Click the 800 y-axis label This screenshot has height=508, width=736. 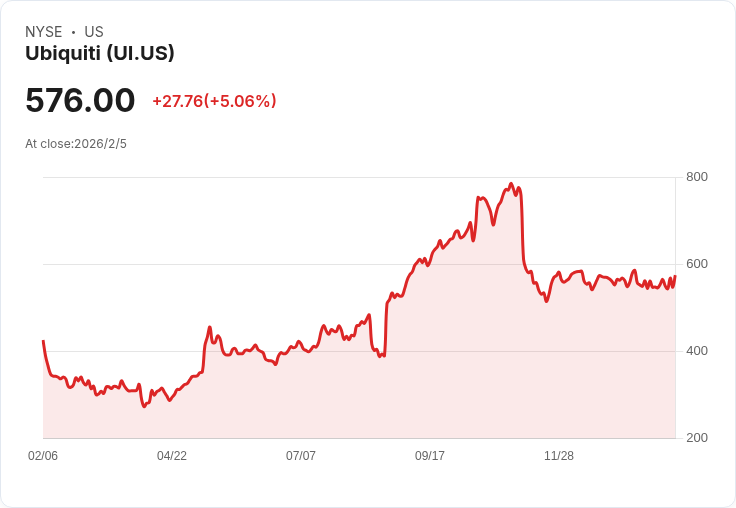697,177
